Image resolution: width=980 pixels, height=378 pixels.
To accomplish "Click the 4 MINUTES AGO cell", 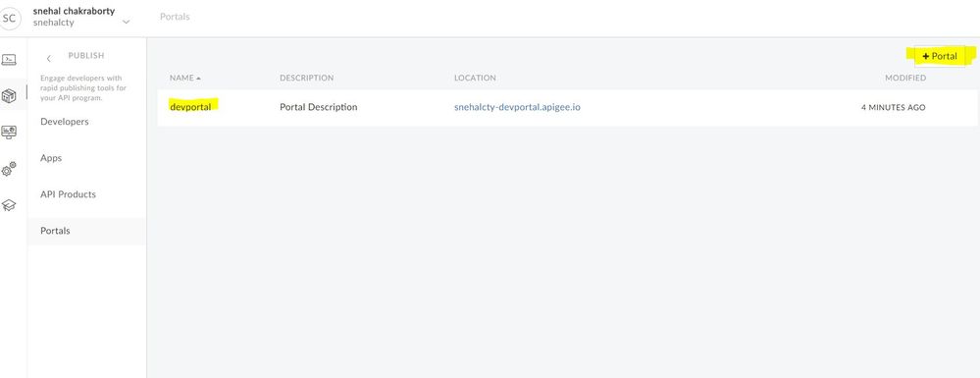I will pos(893,108).
